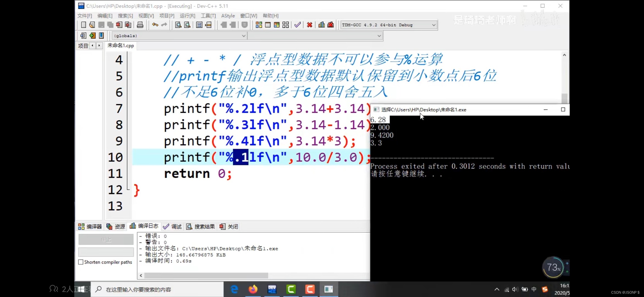Click the Print toolbar icon

[140, 25]
